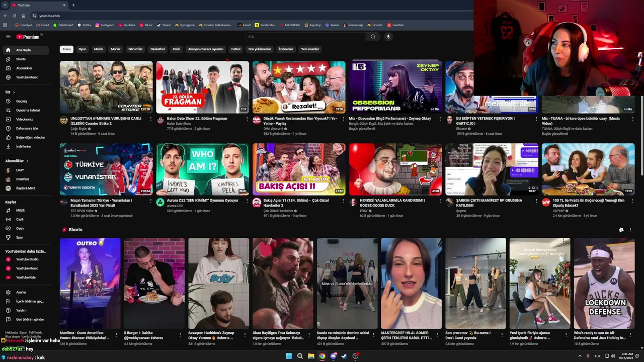644x362 pixels.
Task: Select the Yeni öneriler filter chip
Action: [310, 49]
